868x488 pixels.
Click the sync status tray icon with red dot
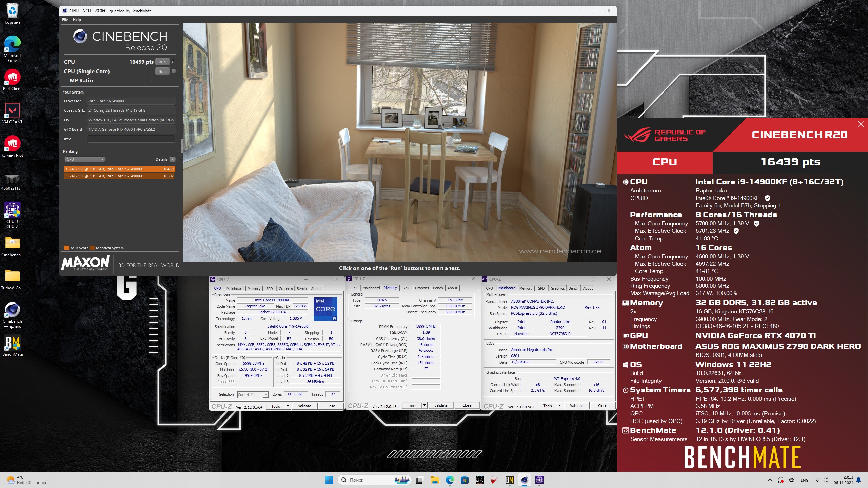tap(781, 480)
